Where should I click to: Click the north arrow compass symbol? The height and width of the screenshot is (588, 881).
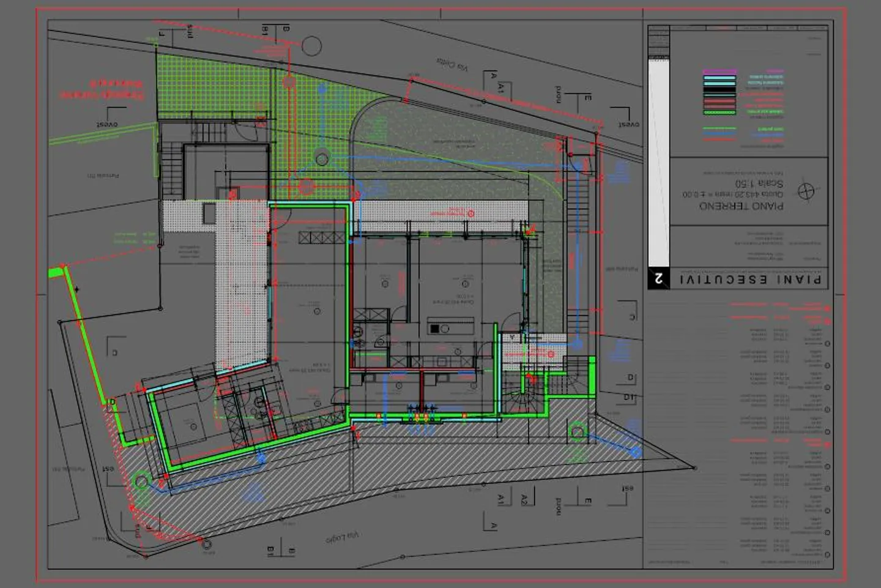pos(806,192)
